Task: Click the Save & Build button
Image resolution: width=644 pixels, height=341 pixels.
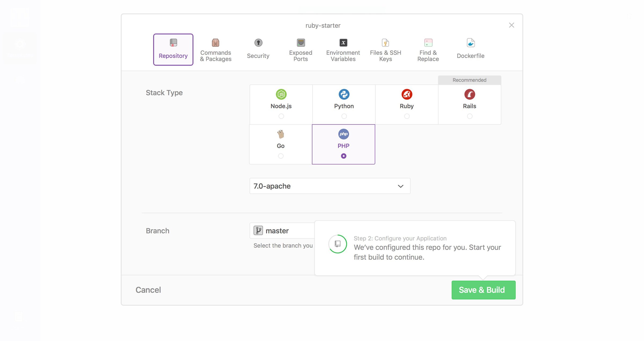Action: [484, 290]
